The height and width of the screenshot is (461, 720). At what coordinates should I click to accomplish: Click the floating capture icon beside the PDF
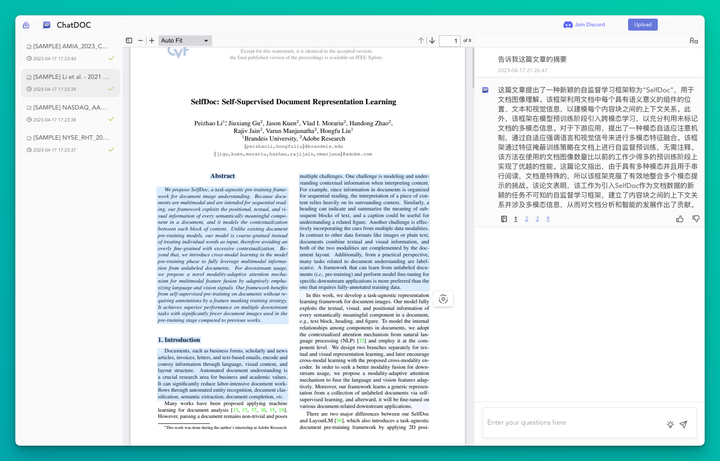(x=443, y=299)
